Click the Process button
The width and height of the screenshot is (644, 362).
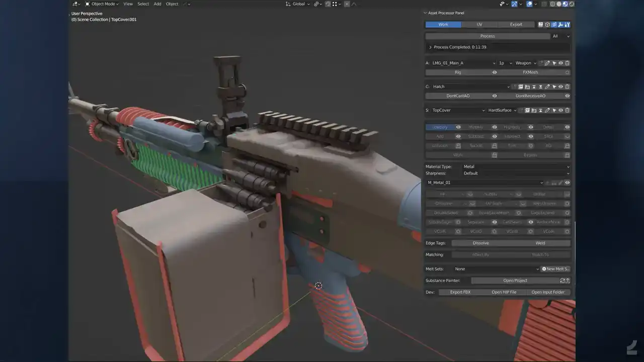(487, 36)
